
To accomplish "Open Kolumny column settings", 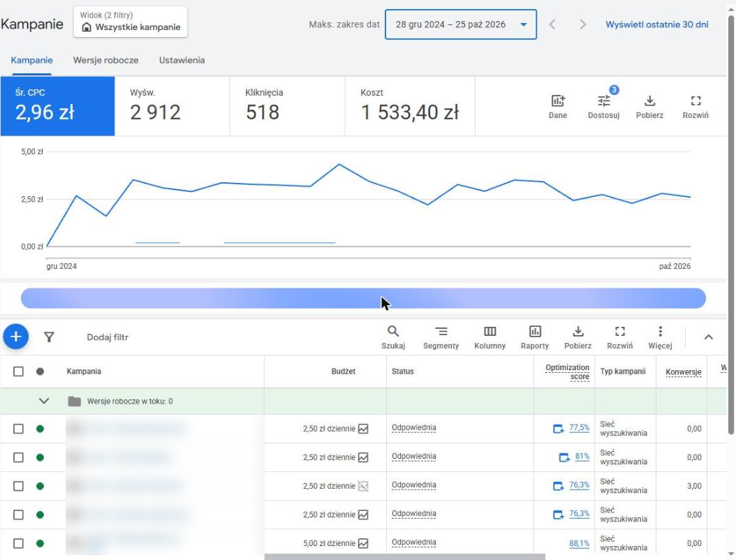I will pyautogui.click(x=490, y=337).
